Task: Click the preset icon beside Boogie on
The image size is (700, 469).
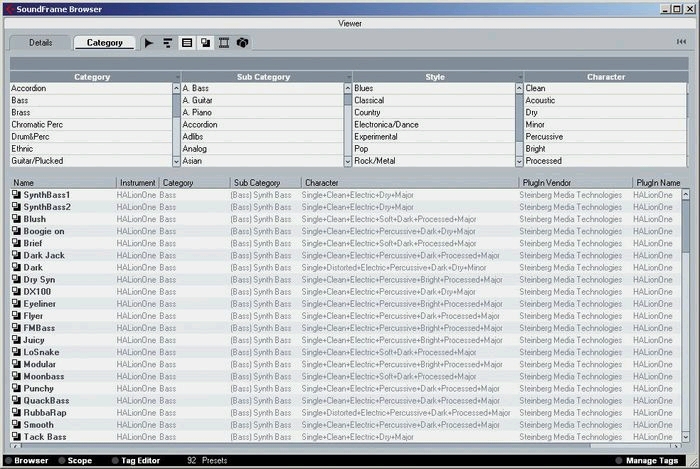Action: pyautogui.click(x=17, y=231)
